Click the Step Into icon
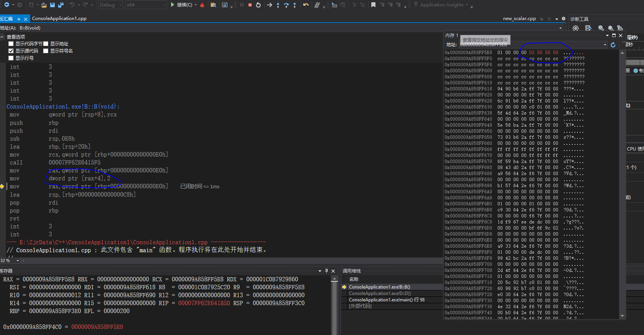Screen dimensions: 644x335 pos(278,5)
